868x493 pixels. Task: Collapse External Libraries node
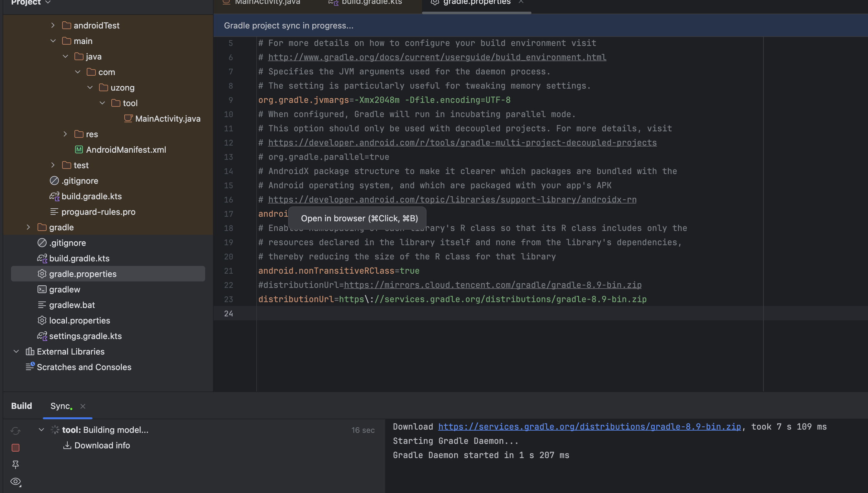pos(16,351)
